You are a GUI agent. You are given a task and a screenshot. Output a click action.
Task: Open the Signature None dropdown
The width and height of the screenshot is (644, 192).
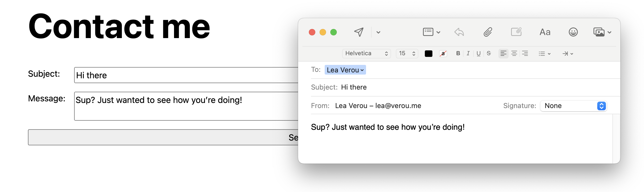573,106
